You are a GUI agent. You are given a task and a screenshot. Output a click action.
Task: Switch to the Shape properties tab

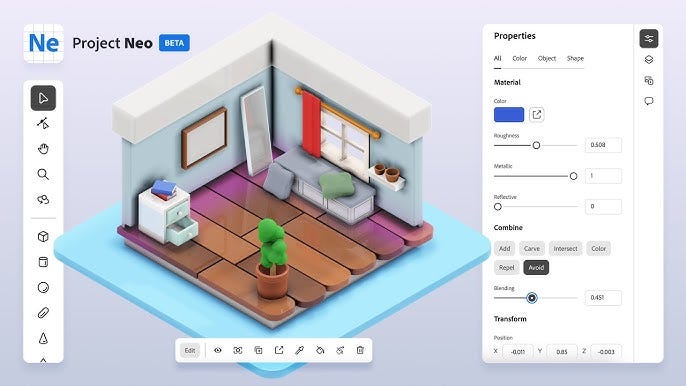tap(575, 58)
